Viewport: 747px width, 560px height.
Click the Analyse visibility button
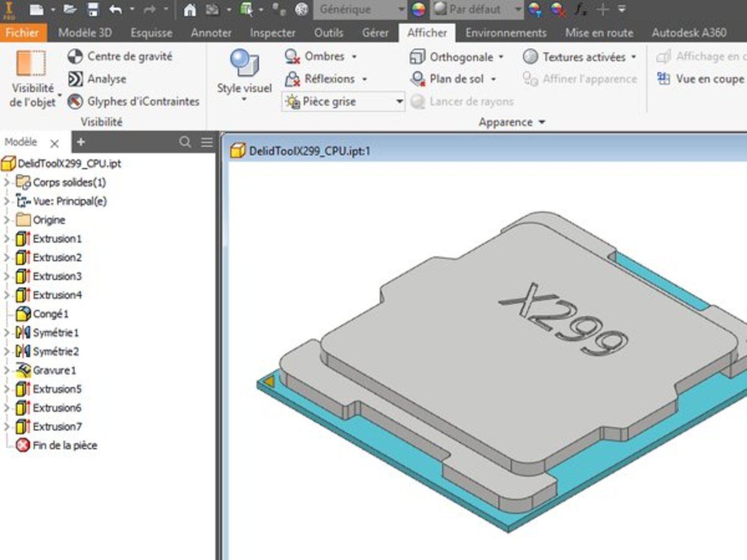97,79
